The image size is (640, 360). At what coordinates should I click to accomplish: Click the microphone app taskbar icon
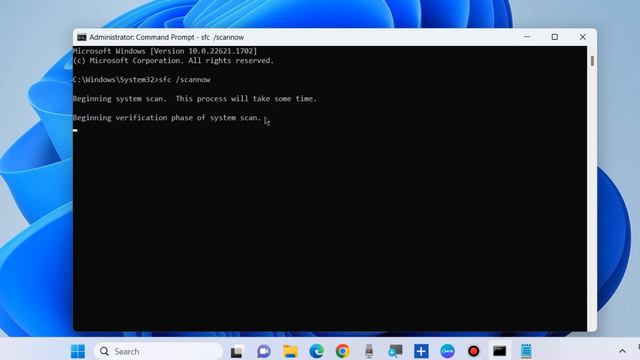pyautogui.click(x=369, y=351)
